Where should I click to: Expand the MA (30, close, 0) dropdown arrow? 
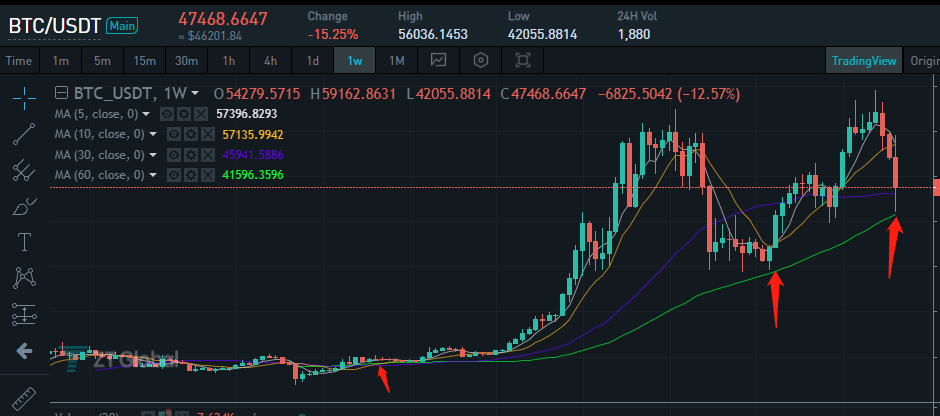pos(153,155)
